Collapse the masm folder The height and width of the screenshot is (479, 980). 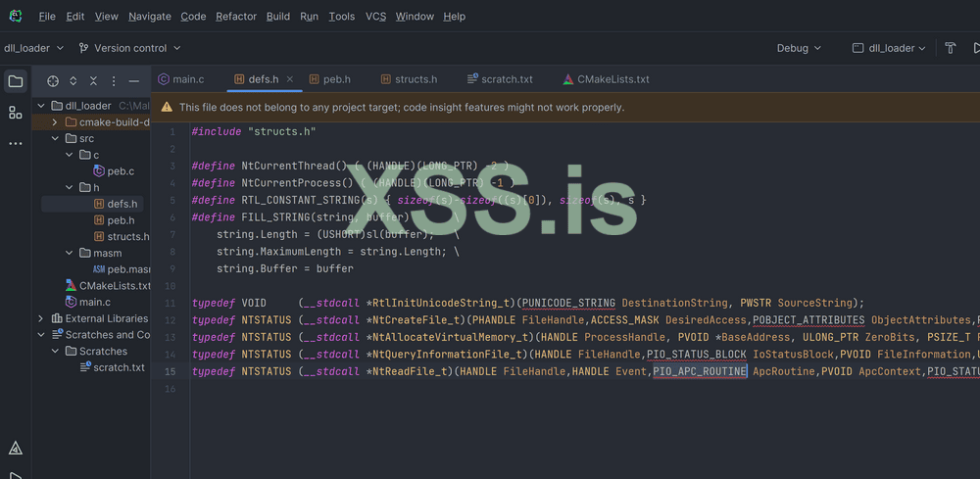point(70,253)
